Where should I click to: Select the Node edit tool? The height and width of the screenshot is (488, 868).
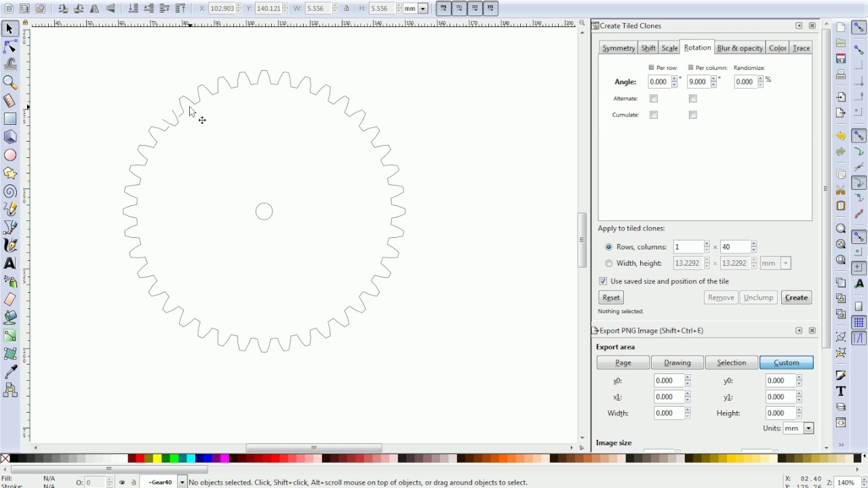coord(10,47)
